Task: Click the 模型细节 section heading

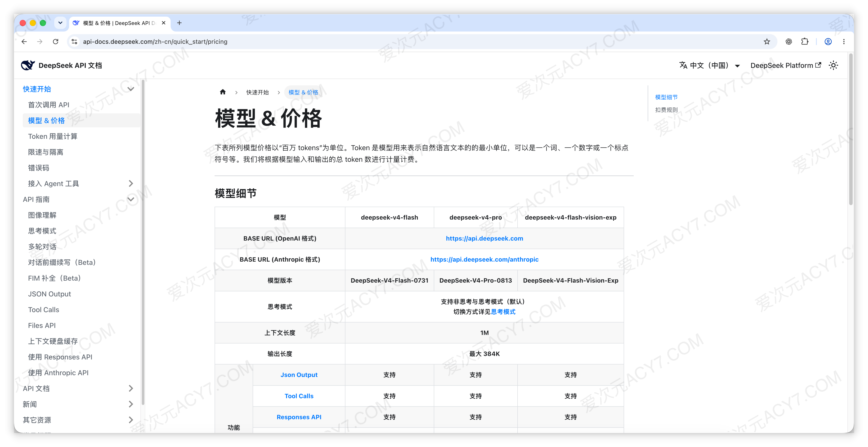Action: click(236, 193)
